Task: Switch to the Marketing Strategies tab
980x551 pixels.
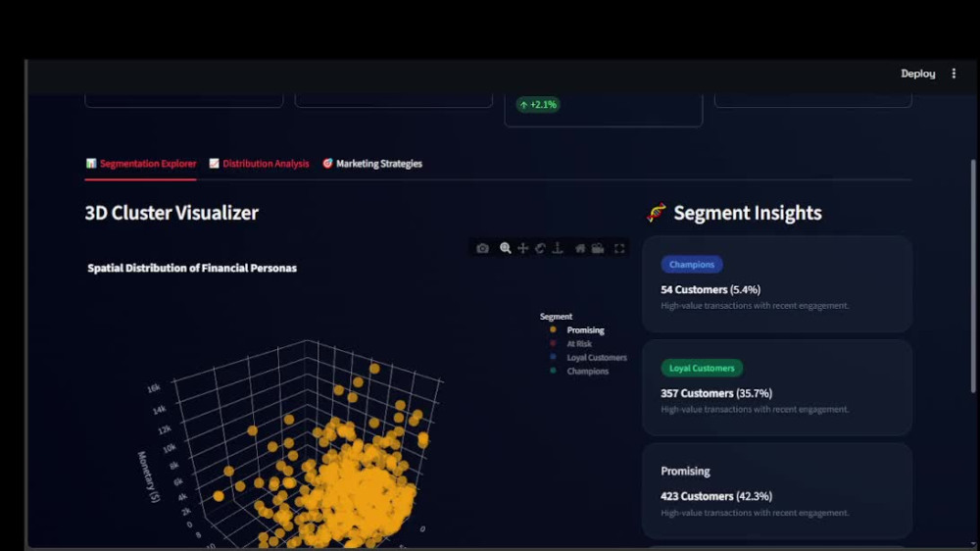Action: point(372,164)
